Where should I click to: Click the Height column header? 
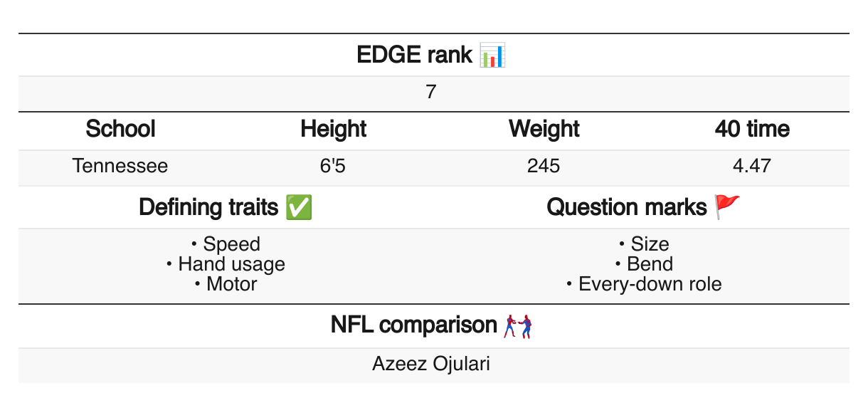pyautogui.click(x=333, y=130)
